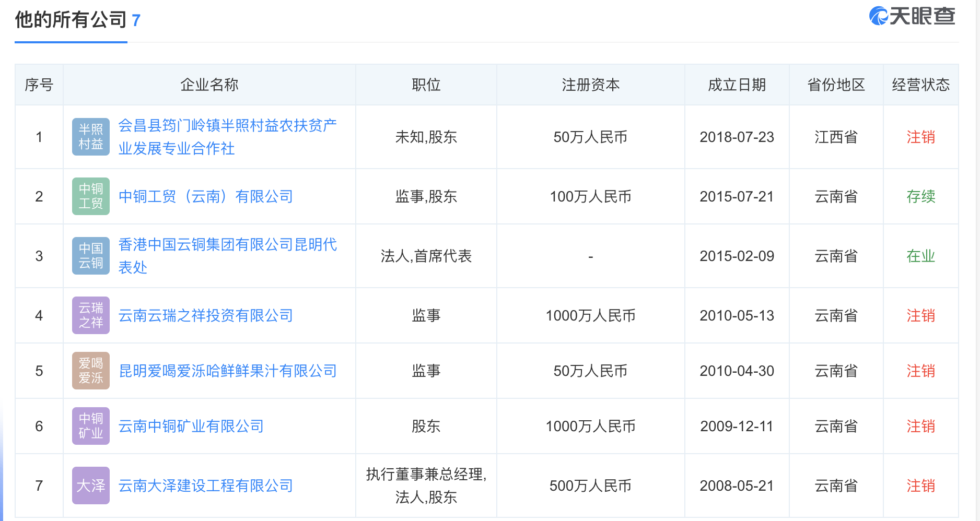Click the 成立日期 column header

[737, 85]
